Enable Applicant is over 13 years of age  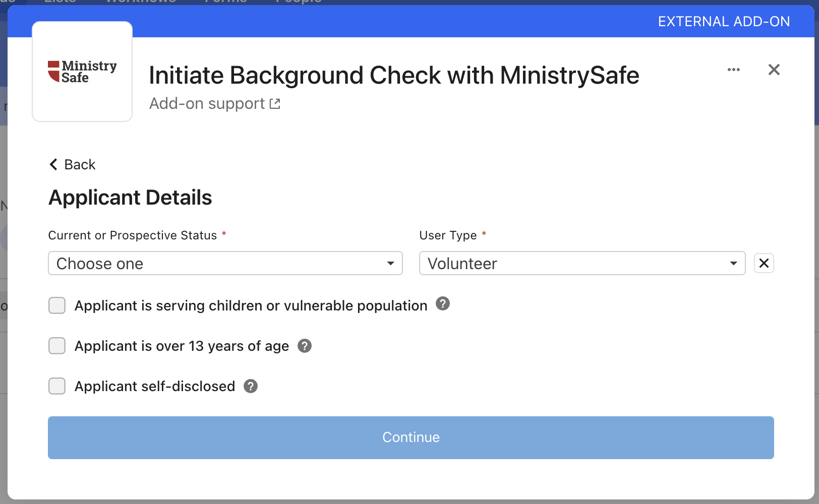(x=57, y=346)
